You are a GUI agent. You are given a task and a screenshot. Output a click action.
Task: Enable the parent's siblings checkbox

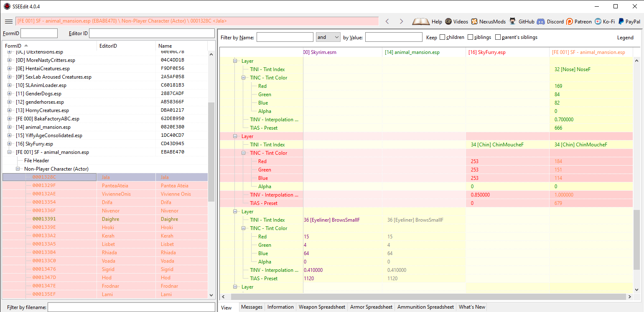pos(498,37)
